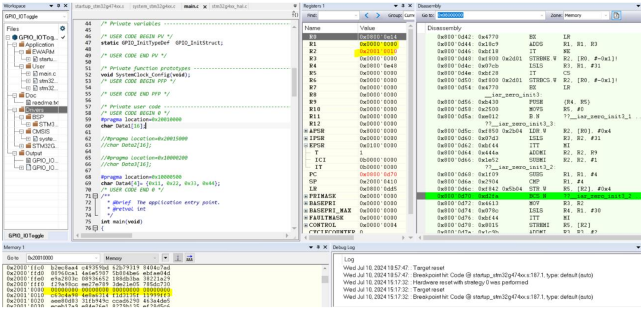This screenshot has width=644, height=309.
Task: Go to next register match with right arrow
Action: click(x=378, y=15)
